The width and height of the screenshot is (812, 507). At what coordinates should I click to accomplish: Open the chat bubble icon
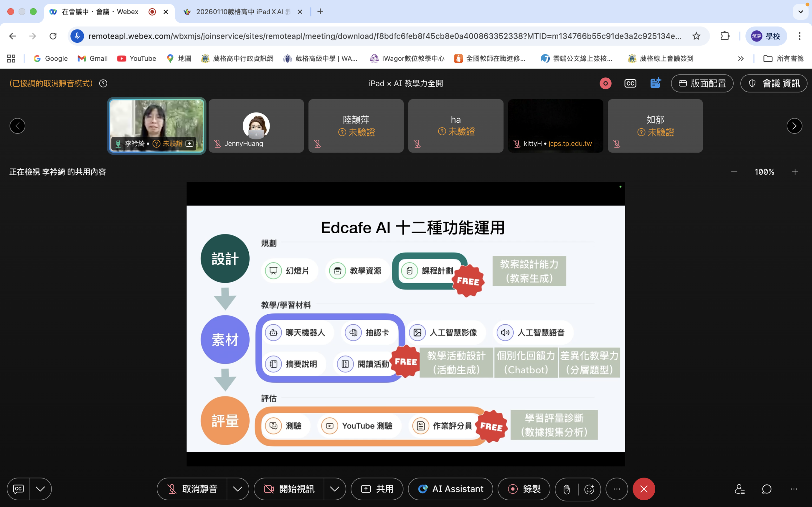point(766,489)
